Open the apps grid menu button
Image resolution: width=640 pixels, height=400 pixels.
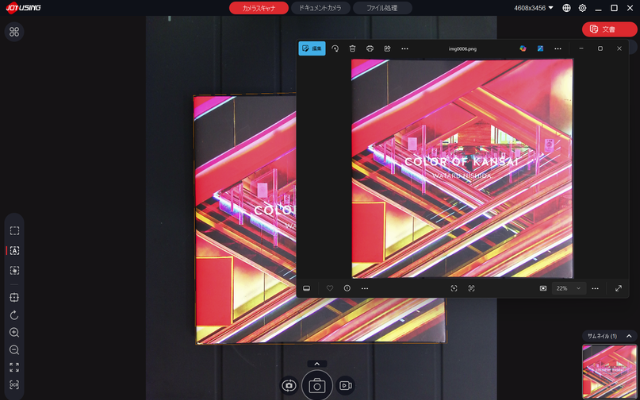click(14, 32)
